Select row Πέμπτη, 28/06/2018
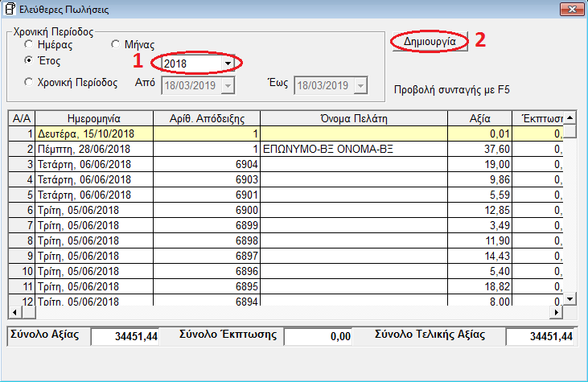The height and width of the screenshot is (382, 588). (286, 149)
